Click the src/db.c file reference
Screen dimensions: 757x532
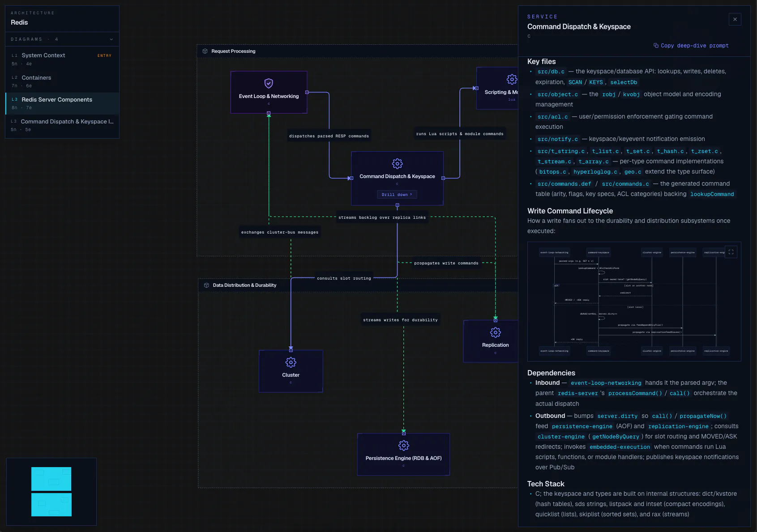pyautogui.click(x=551, y=72)
